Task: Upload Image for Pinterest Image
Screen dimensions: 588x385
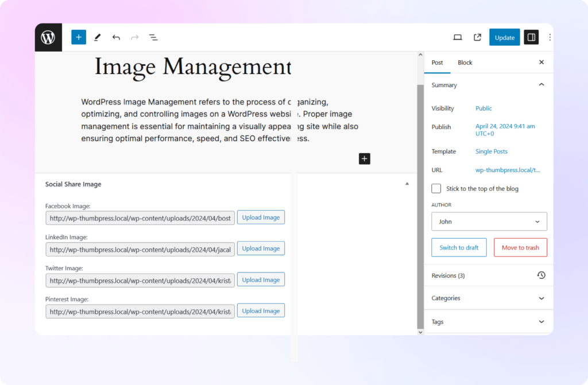Action: coord(261,311)
